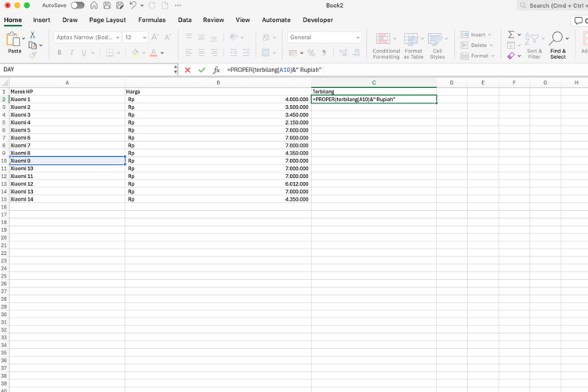Click the Paste clipboard icon
Screen dimensions: 588x392
[14, 40]
